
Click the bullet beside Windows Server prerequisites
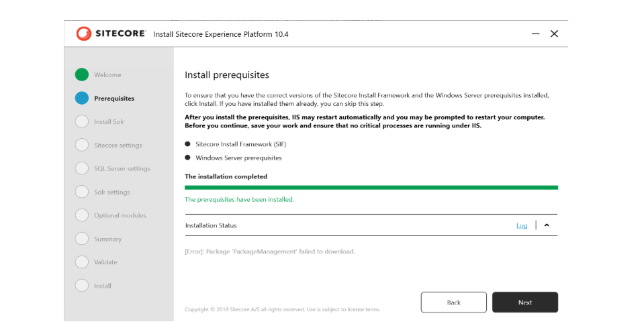click(x=188, y=158)
